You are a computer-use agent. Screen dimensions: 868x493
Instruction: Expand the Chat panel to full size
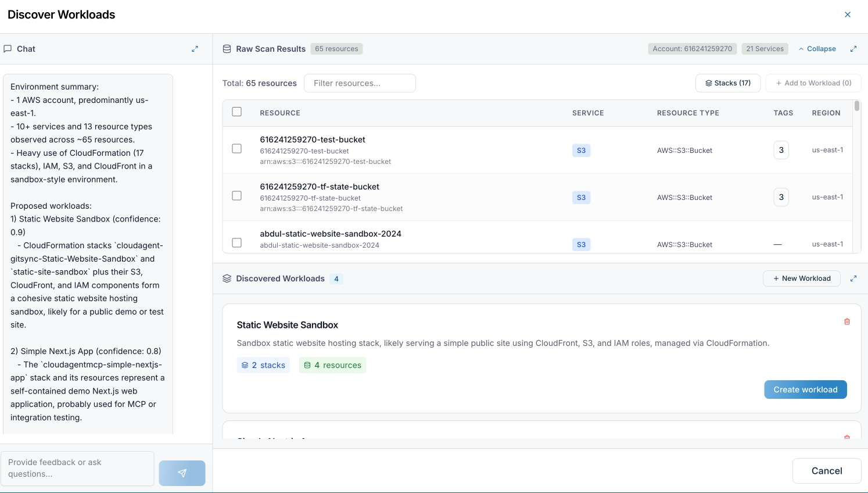(x=195, y=49)
